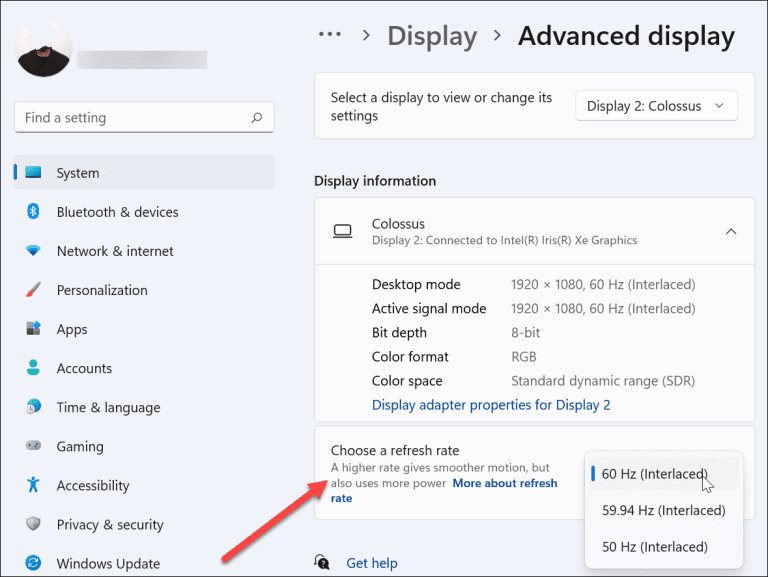
Task: Open Accounts settings
Action: 144,368
